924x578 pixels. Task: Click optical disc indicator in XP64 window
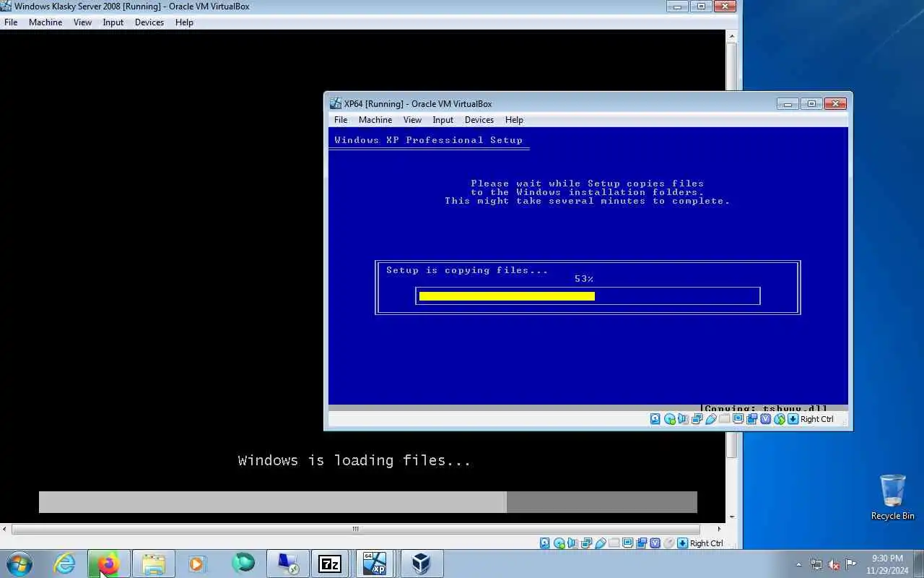(670, 419)
